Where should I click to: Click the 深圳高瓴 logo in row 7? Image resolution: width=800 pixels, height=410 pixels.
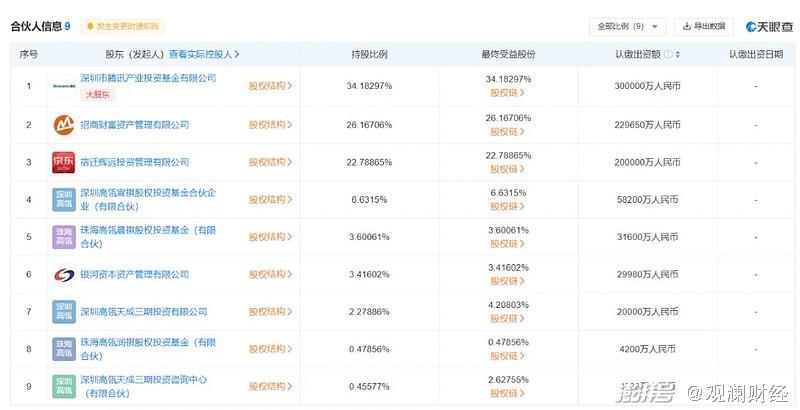pyautogui.click(x=64, y=312)
